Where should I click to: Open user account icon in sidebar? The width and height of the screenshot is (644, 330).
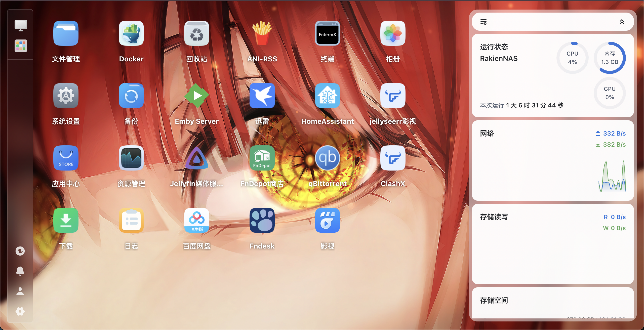tap(20, 291)
